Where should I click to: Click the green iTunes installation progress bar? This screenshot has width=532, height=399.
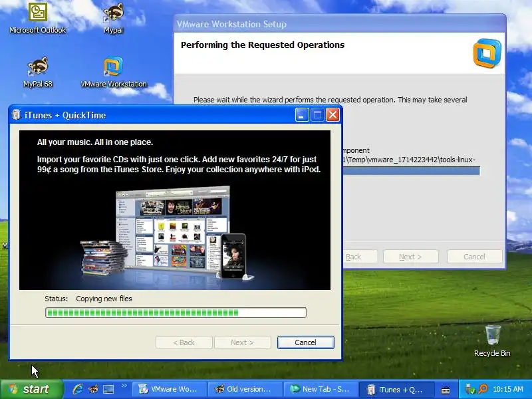point(176,313)
